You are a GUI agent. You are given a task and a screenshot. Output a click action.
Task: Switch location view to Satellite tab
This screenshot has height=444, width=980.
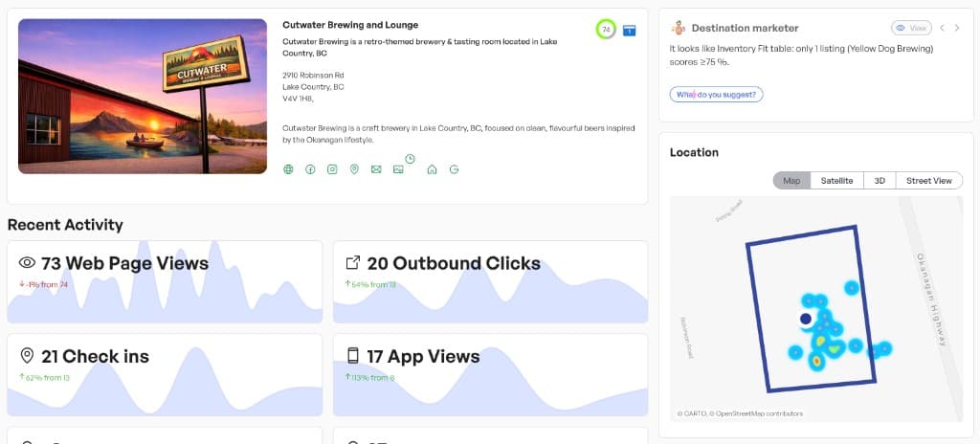(836, 181)
